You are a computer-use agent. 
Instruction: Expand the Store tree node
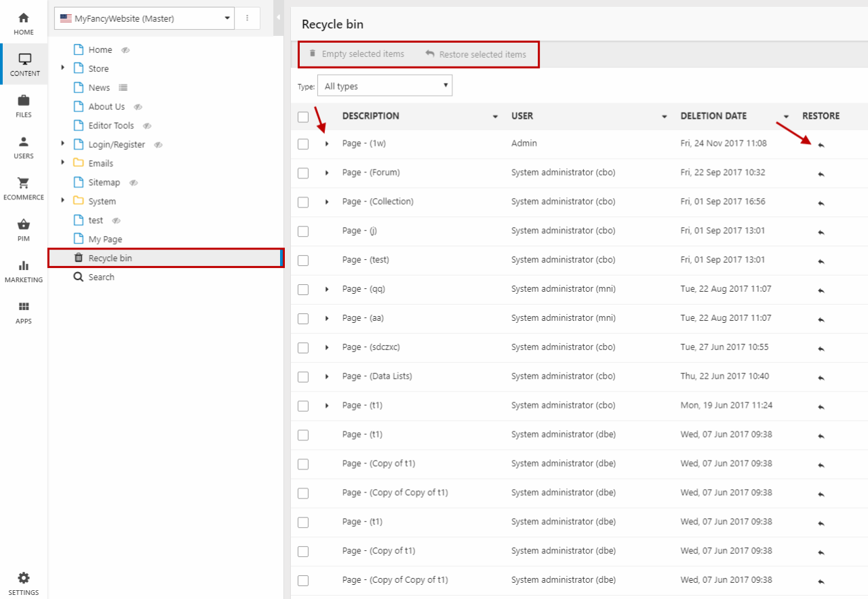[x=63, y=68]
